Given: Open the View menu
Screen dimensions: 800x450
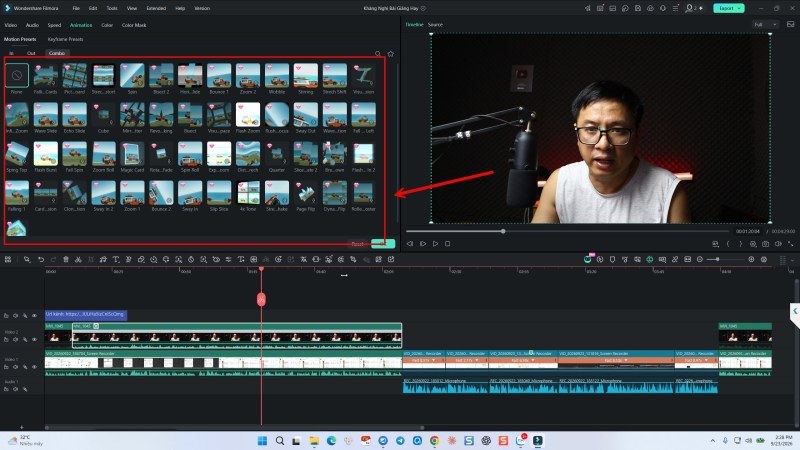Looking at the screenshot, I should (x=132, y=8).
